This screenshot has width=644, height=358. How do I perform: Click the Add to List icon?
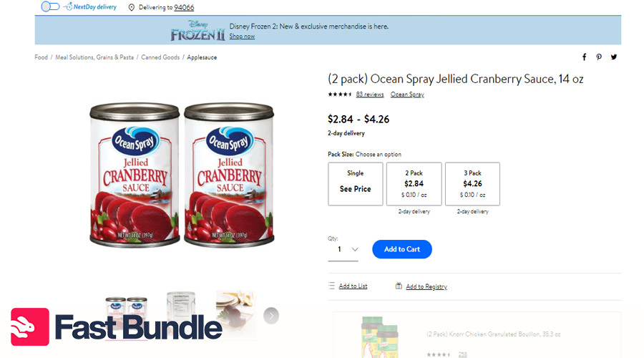pyautogui.click(x=331, y=286)
